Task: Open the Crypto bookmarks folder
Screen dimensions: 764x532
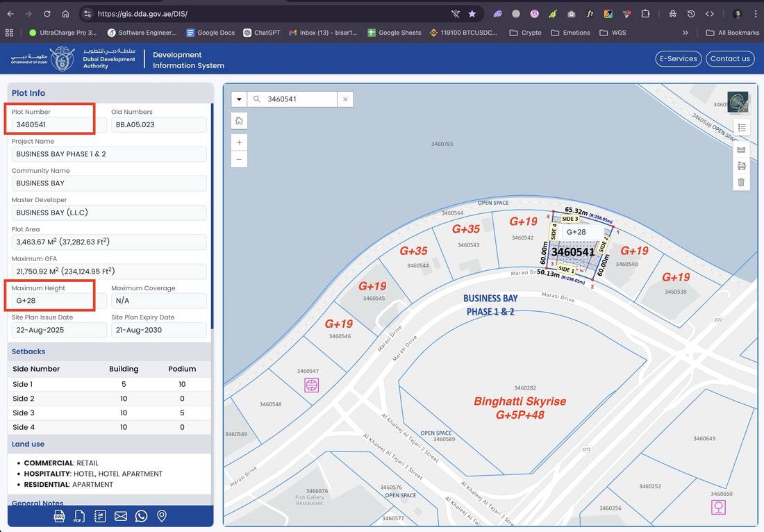Action: click(x=525, y=33)
